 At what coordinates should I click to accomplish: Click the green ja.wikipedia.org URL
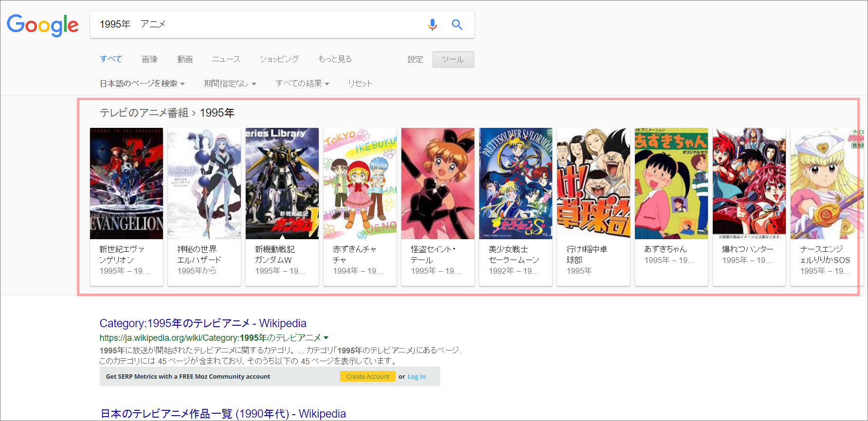click(x=210, y=338)
